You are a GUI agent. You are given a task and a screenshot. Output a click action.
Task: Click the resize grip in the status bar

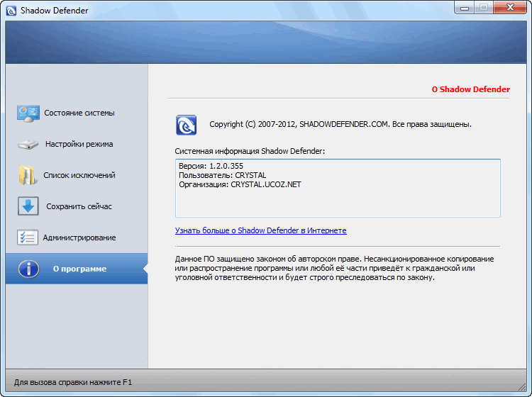[x=521, y=386]
